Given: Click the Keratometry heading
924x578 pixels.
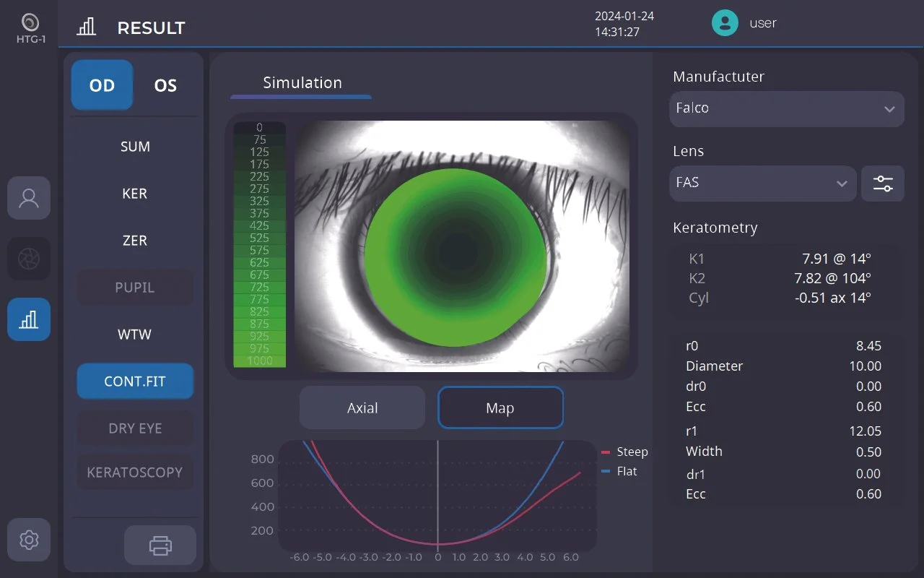Looking at the screenshot, I should click(715, 228).
